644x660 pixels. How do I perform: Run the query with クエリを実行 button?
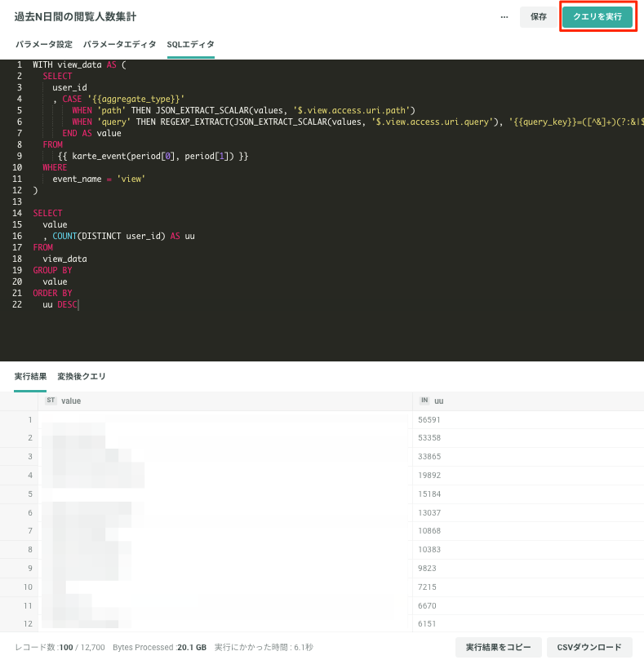point(597,17)
